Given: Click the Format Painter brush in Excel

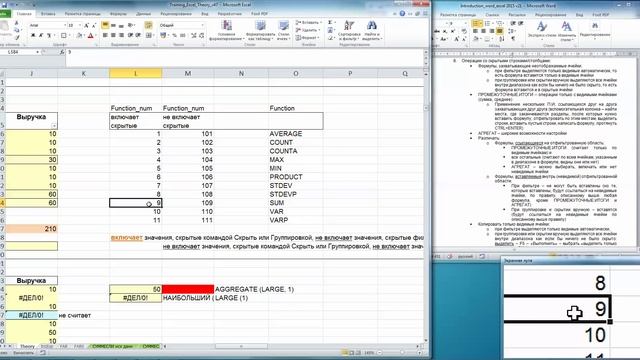Looking at the screenshot, I should [17, 38].
